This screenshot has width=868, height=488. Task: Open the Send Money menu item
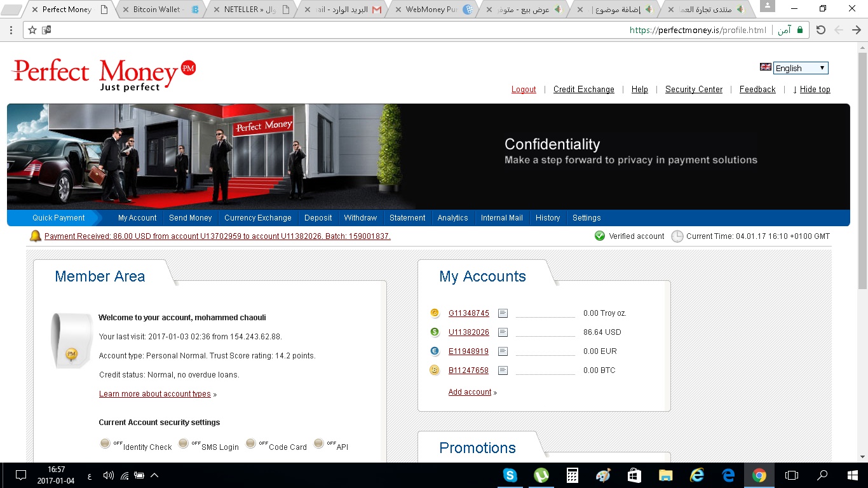190,218
